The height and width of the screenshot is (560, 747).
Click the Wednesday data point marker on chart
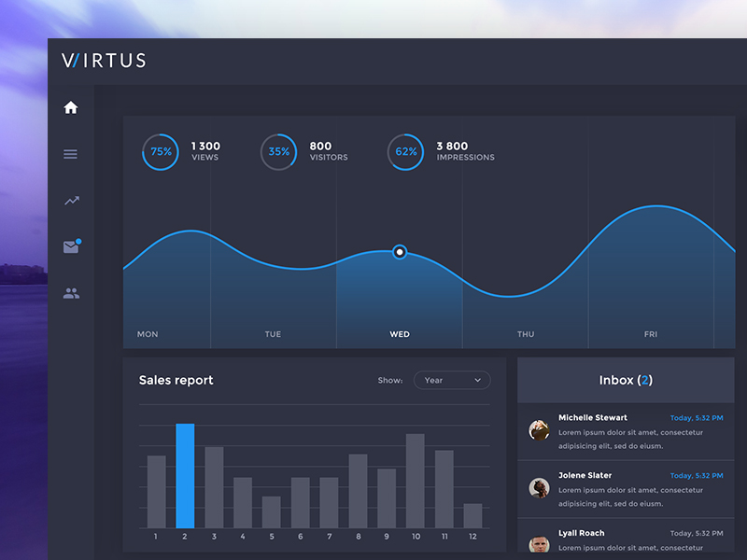point(400,252)
